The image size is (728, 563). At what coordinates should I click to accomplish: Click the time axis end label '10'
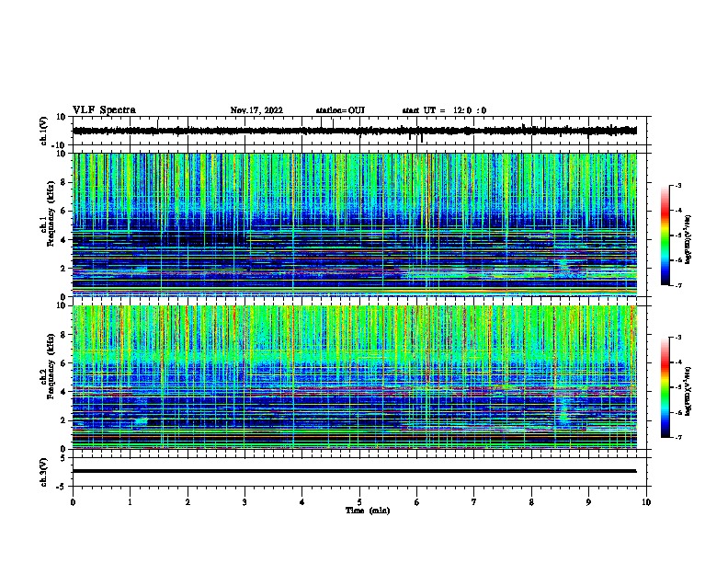646,502
